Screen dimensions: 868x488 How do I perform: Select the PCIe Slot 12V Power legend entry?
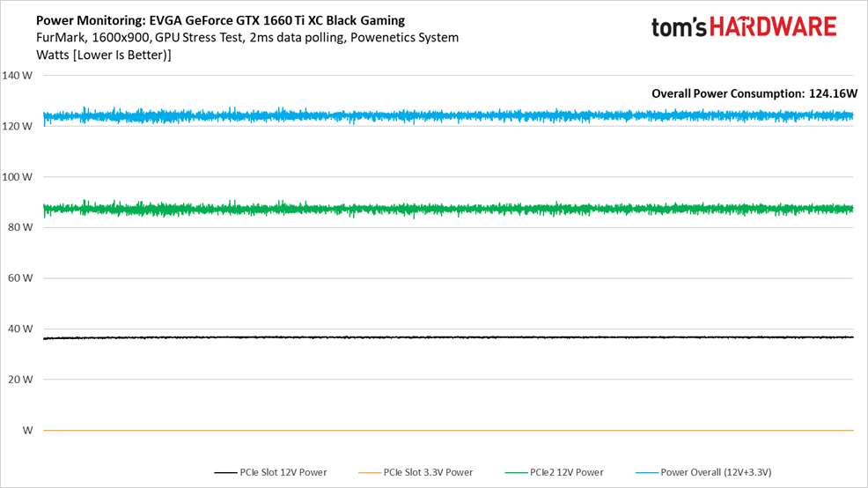click(270, 472)
